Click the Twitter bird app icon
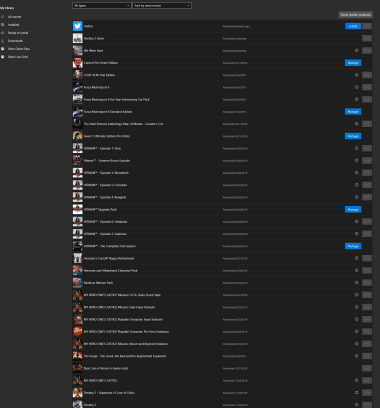The height and width of the screenshot is (408, 380). pyautogui.click(x=78, y=26)
